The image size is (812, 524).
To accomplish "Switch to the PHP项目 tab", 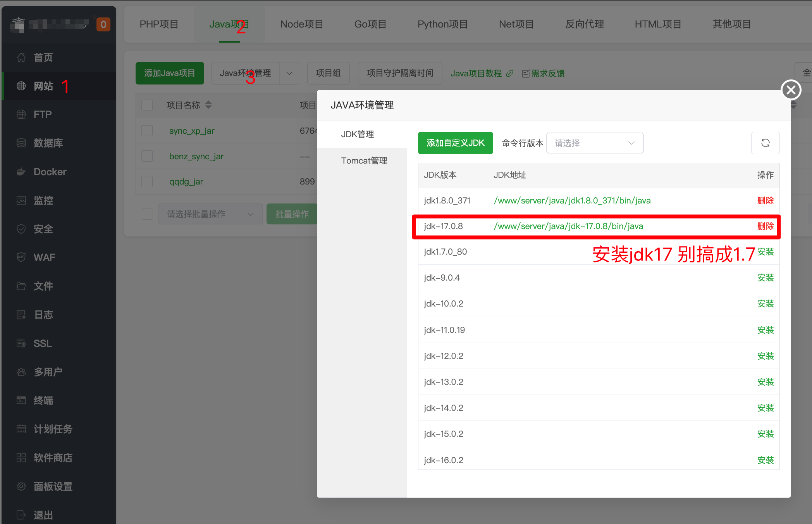I will click(x=159, y=24).
